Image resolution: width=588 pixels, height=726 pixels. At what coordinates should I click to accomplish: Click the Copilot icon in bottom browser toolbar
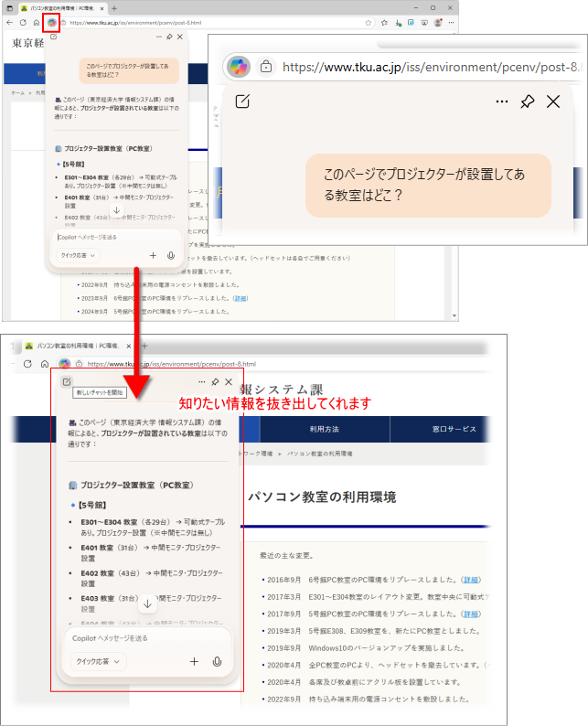[x=64, y=364]
